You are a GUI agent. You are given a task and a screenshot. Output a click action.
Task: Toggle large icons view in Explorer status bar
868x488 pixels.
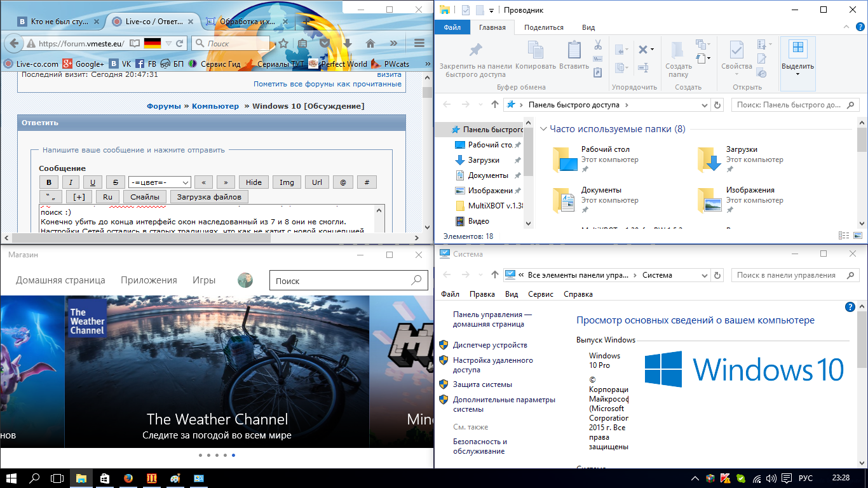click(858, 236)
